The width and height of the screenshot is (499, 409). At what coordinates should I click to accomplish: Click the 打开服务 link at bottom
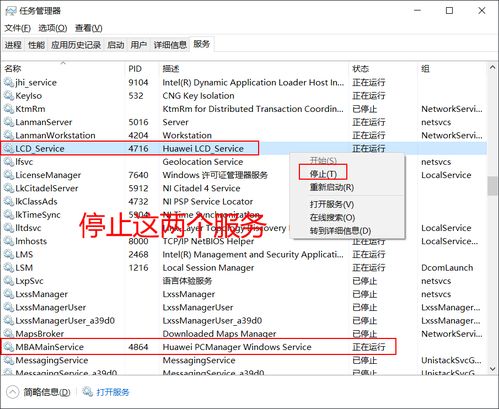click(113, 392)
